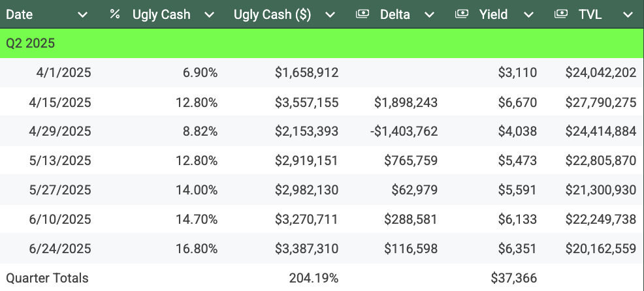The height and width of the screenshot is (291, 644).
Task: Click the currency icon next to TVL header
Action: coord(561,14)
